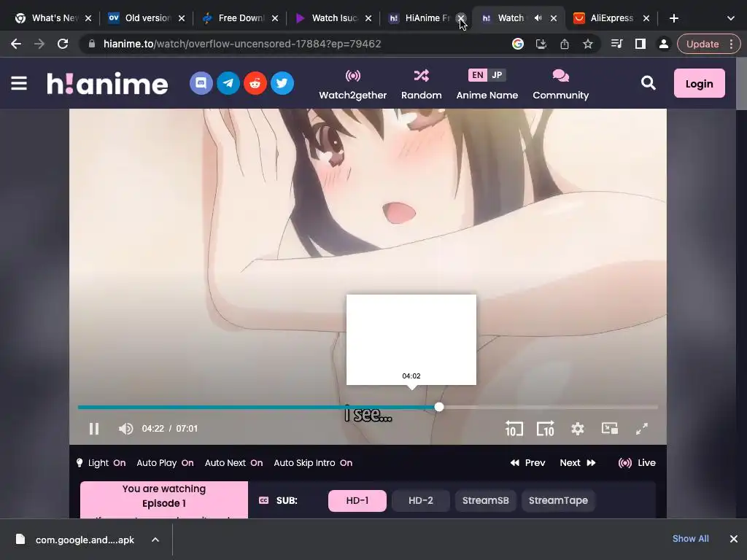The height and width of the screenshot is (560, 747).
Task: Install the page as app icon
Action: pyautogui.click(x=541, y=44)
